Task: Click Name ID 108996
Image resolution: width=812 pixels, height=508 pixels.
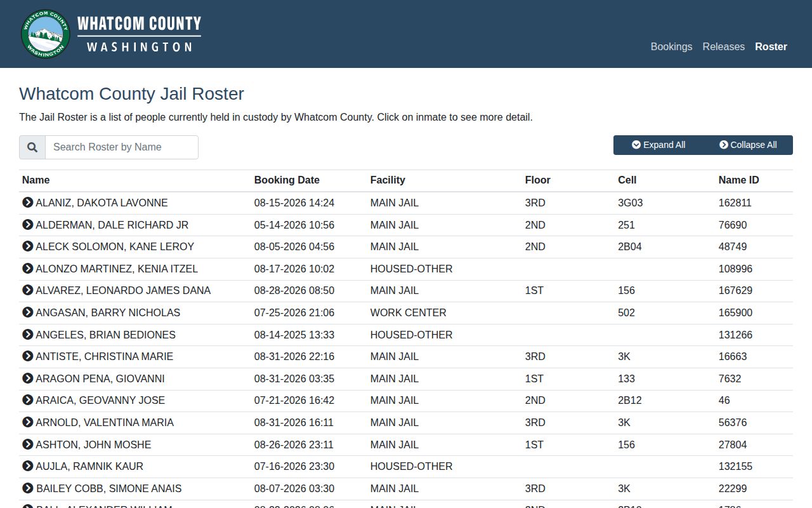Action: tap(735, 269)
